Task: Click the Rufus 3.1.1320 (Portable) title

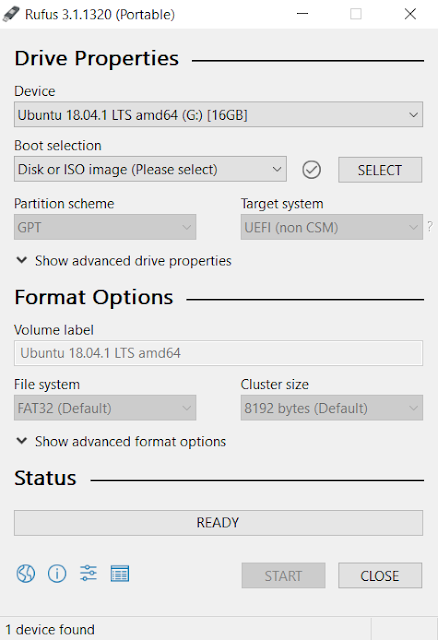Action: tap(100, 14)
